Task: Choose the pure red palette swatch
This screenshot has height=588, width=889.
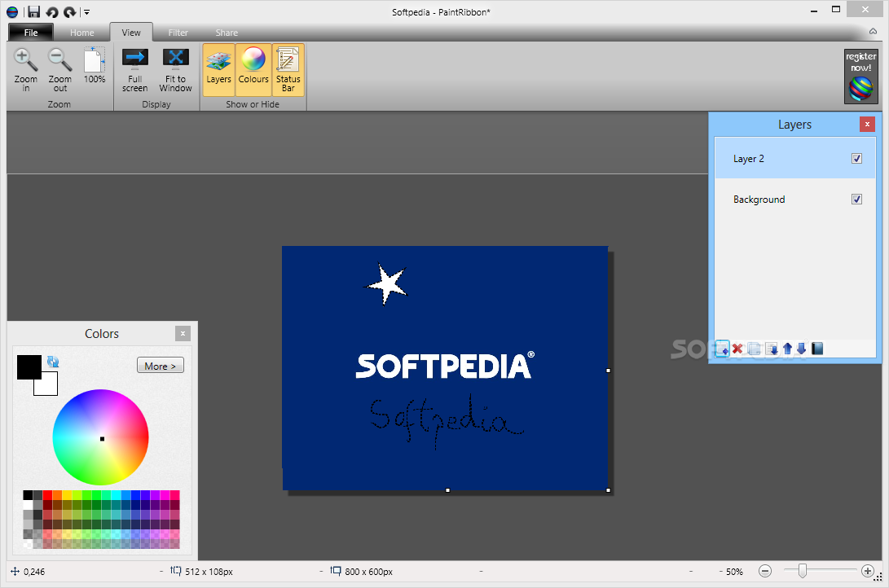Action: pyautogui.click(x=47, y=495)
